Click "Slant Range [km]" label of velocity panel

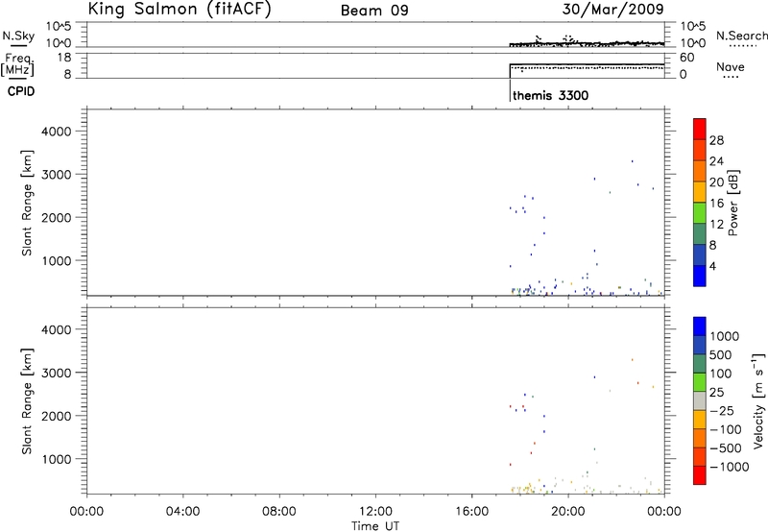[27, 400]
